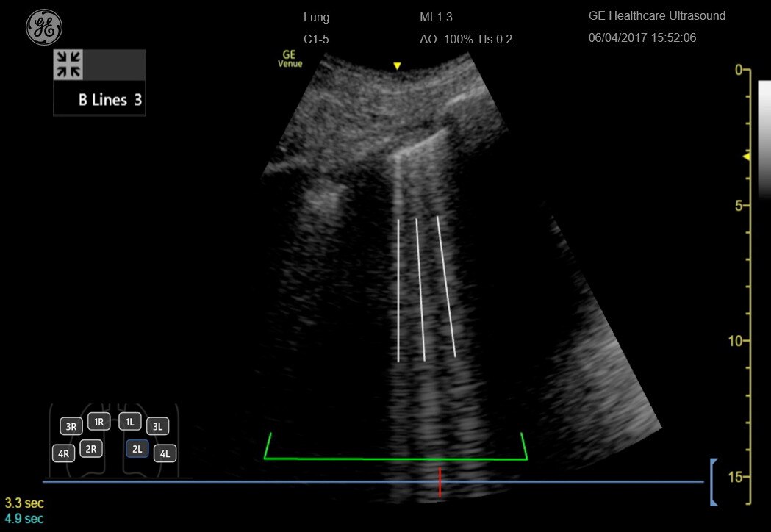The height and width of the screenshot is (532, 771).
Task: Click the green B-line detection bracket
Action: (396, 447)
